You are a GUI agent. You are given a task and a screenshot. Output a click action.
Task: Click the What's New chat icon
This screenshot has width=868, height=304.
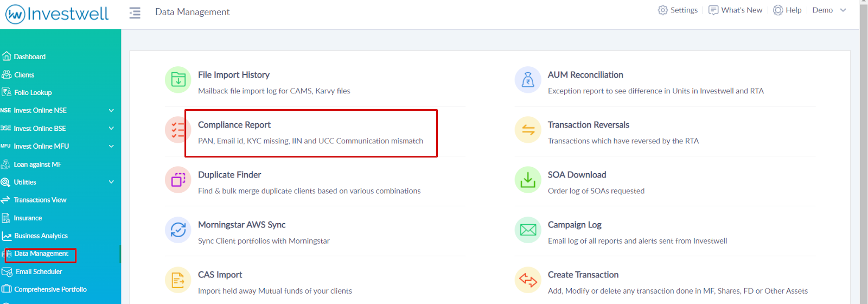point(713,10)
